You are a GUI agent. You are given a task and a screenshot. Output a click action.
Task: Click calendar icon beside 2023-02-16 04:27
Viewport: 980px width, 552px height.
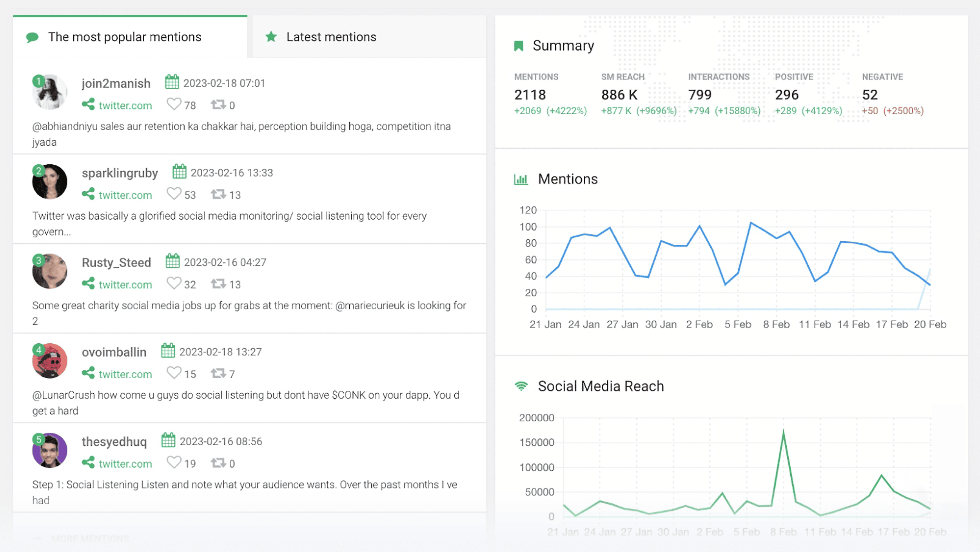(172, 261)
